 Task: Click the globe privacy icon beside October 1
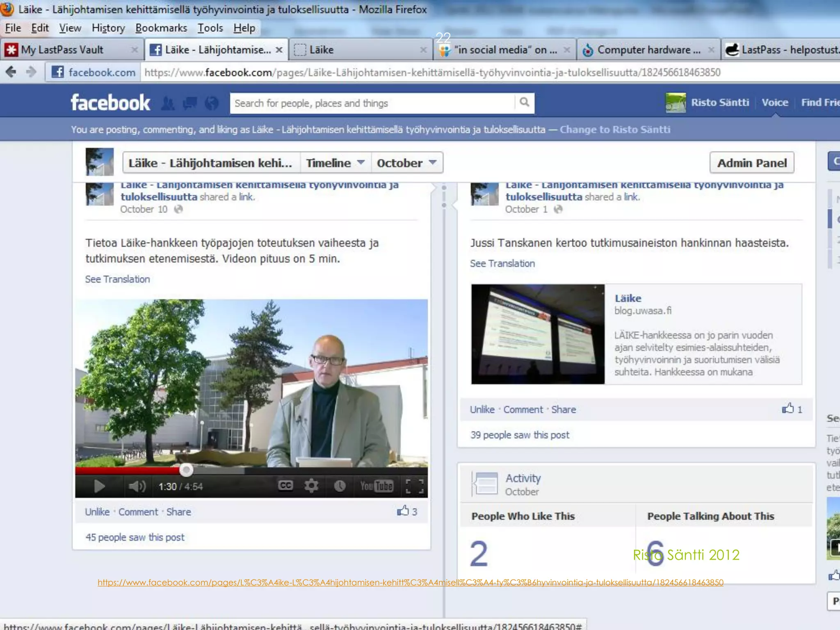coord(558,209)
